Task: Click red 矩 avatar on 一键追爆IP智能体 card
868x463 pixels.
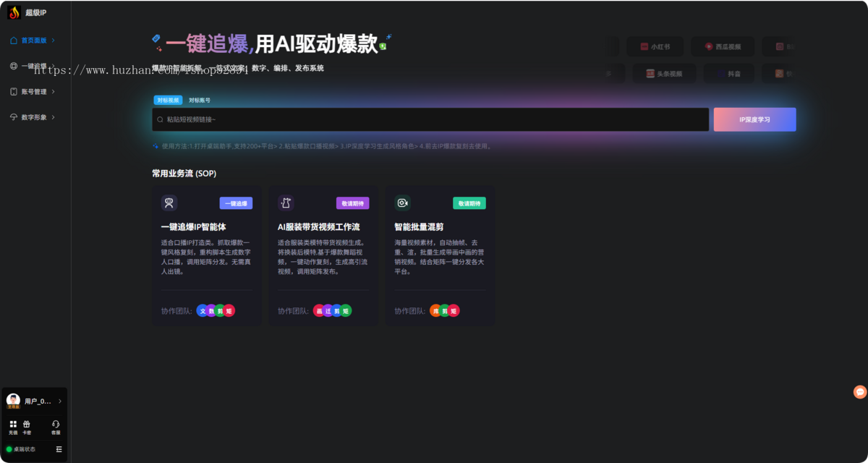Action: click(229, 311)
